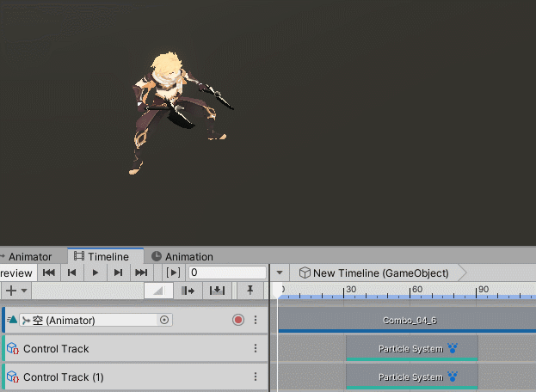Viewport: 536px width, 392px height.
Task: Select the Ripple edit mode icon
Action: point(188,291)
